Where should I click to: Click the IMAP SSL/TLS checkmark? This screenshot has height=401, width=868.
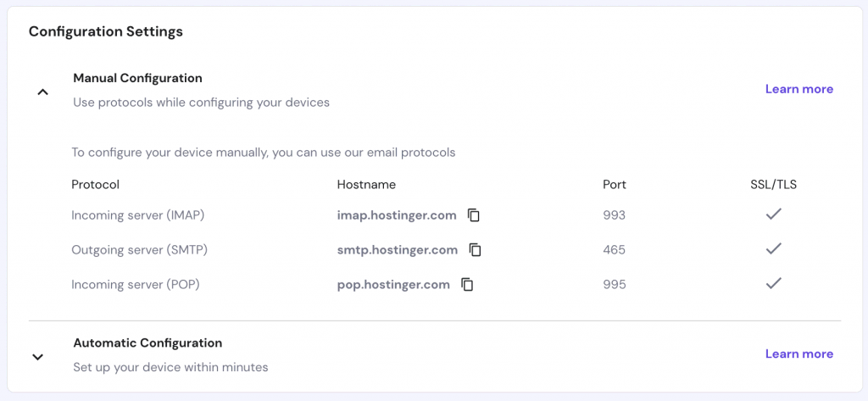pyautogui.click(x=773, y=214)
